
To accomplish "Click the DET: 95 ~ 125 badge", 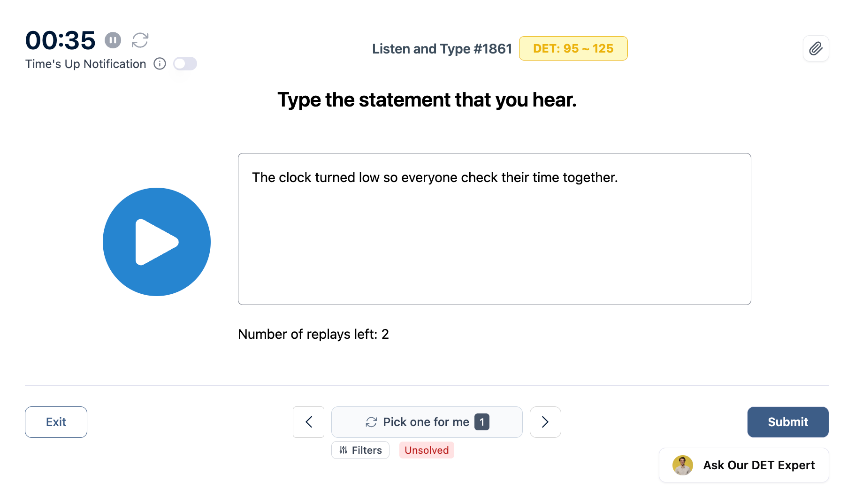I will click(x=573, y=48).
